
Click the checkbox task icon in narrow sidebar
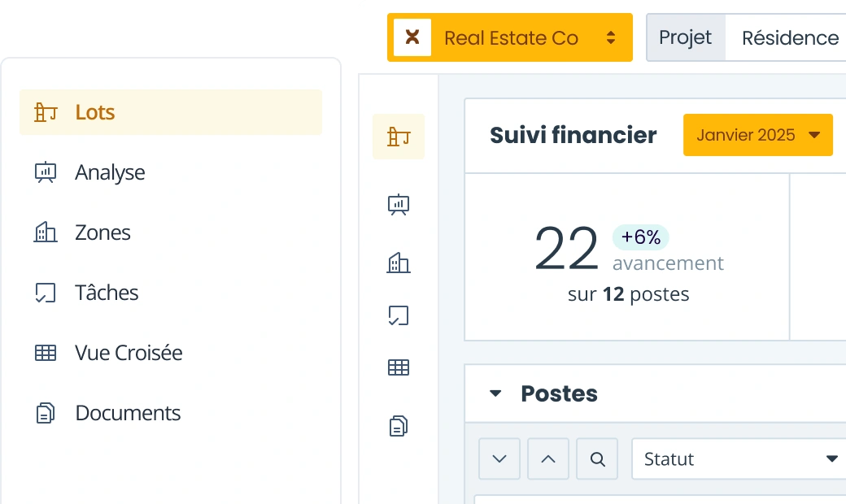point(399,315)
